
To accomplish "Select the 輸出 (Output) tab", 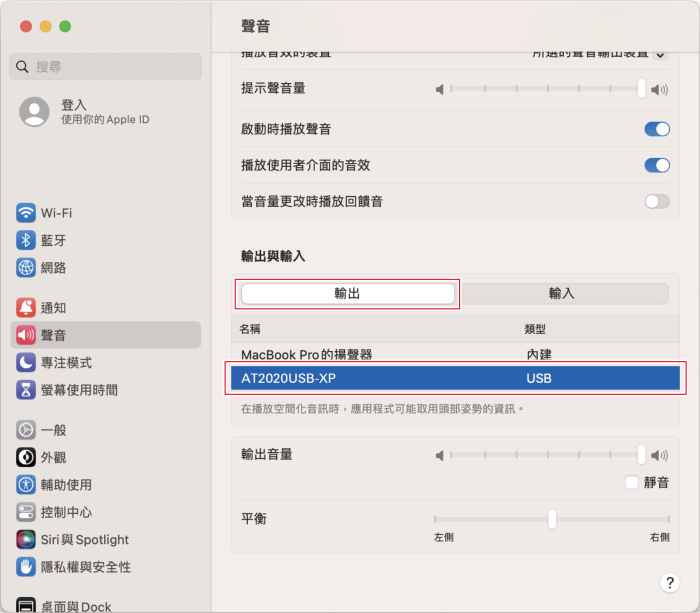I will (347, 294).
